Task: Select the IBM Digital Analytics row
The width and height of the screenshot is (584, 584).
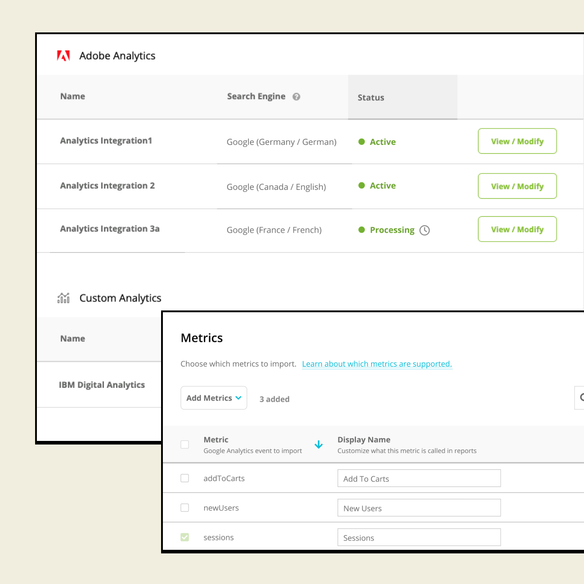Action: (x=100, y=384)
